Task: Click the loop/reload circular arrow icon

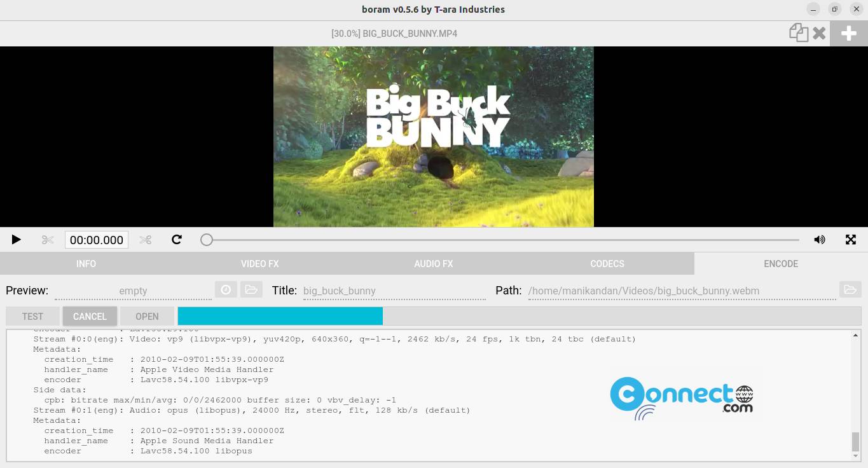Action: (x=177, y=240)
